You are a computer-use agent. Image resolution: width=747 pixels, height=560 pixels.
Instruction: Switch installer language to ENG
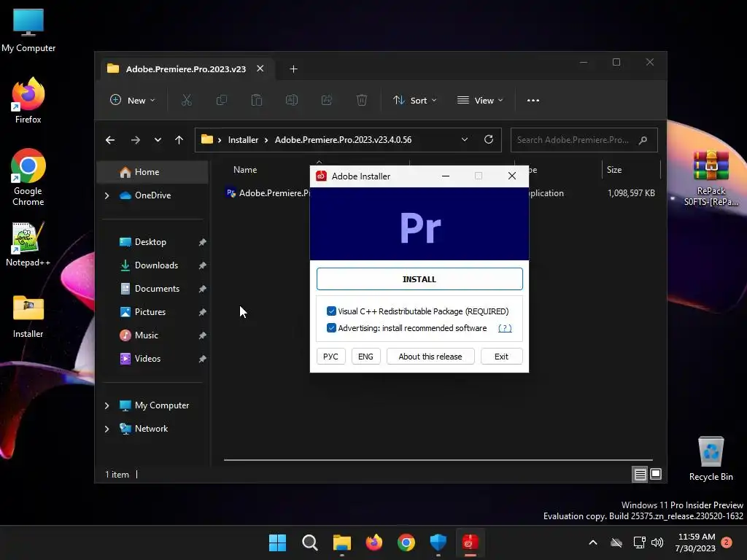tap(365, 356)
